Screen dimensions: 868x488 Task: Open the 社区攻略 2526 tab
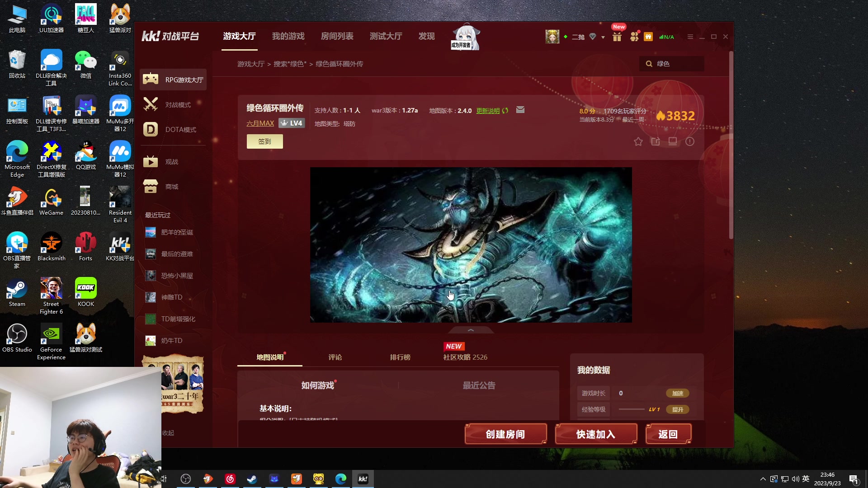pyautogui.click(x=465, y=357)
